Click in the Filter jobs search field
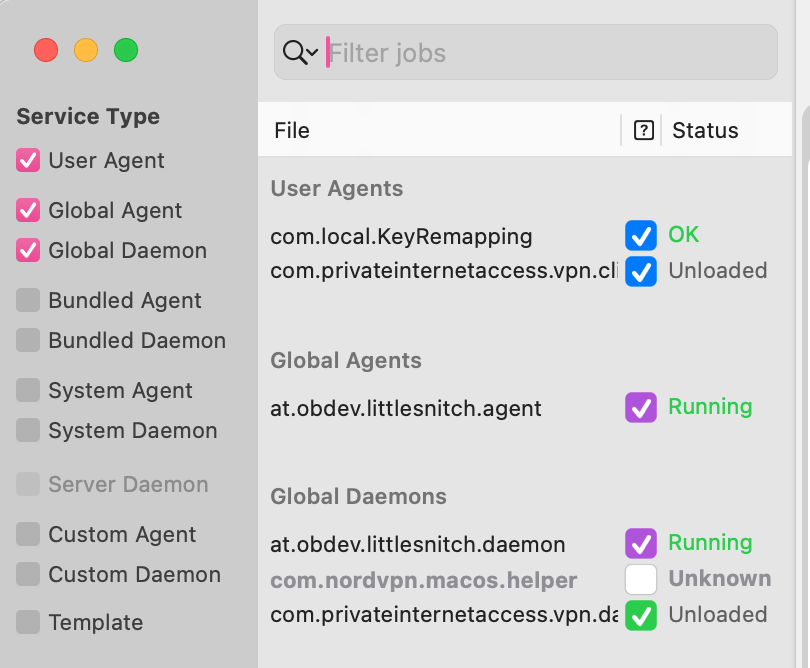The width and height of the screenshot is (810, 668). 550,53
